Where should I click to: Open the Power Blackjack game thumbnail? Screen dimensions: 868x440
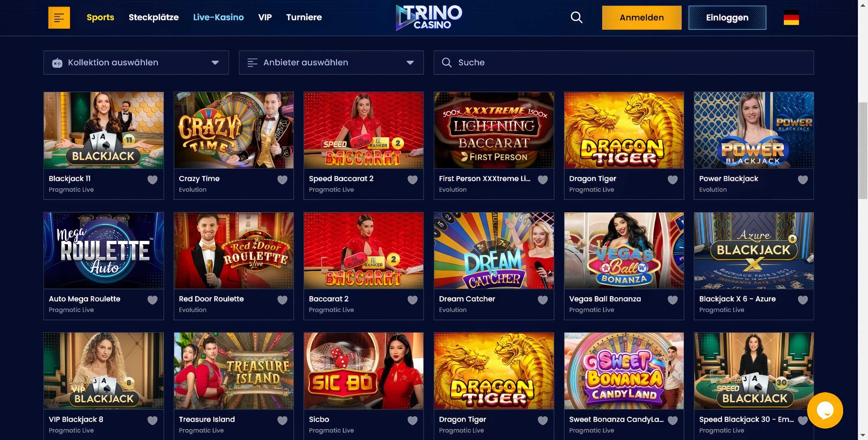754,130
